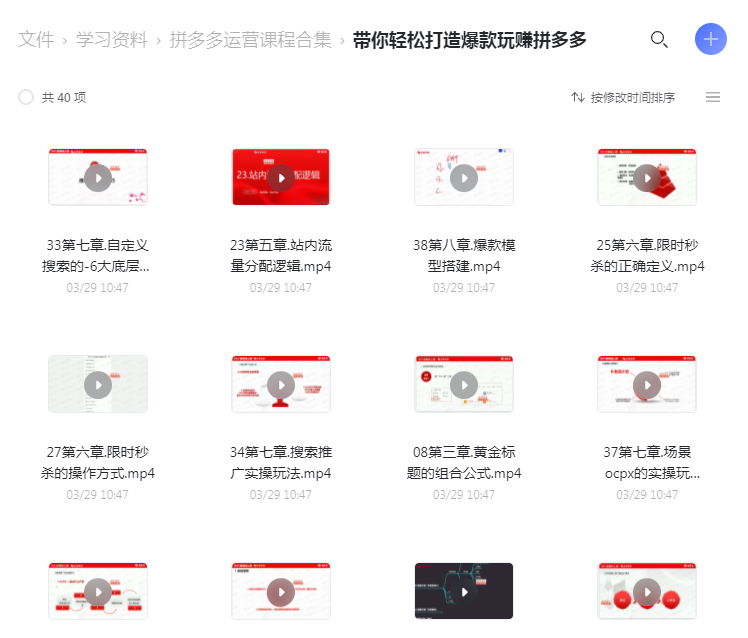Play the 25第六章.限时秒杀的正确定义 video
The image size is (748, 638).
click(x=647, y=178)
